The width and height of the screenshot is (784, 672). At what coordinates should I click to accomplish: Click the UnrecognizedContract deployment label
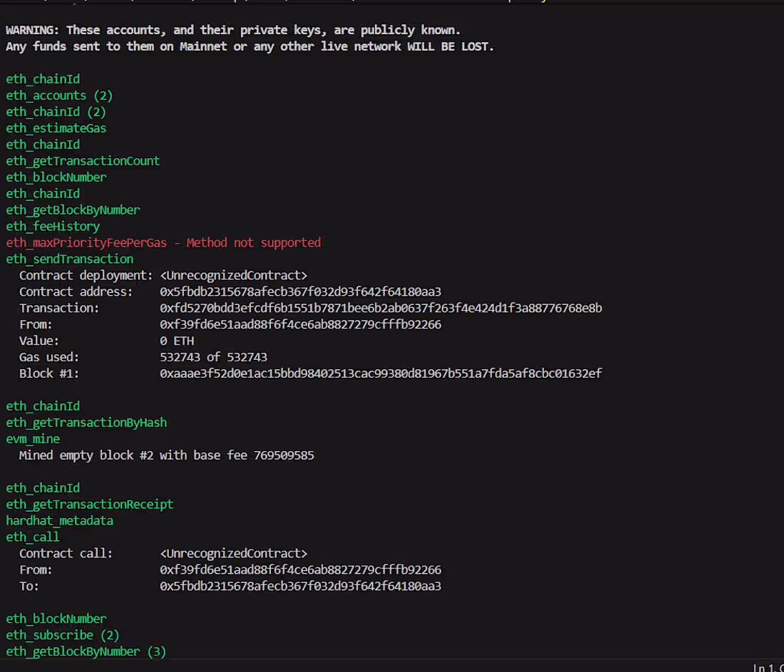click(x=233, y=275)
